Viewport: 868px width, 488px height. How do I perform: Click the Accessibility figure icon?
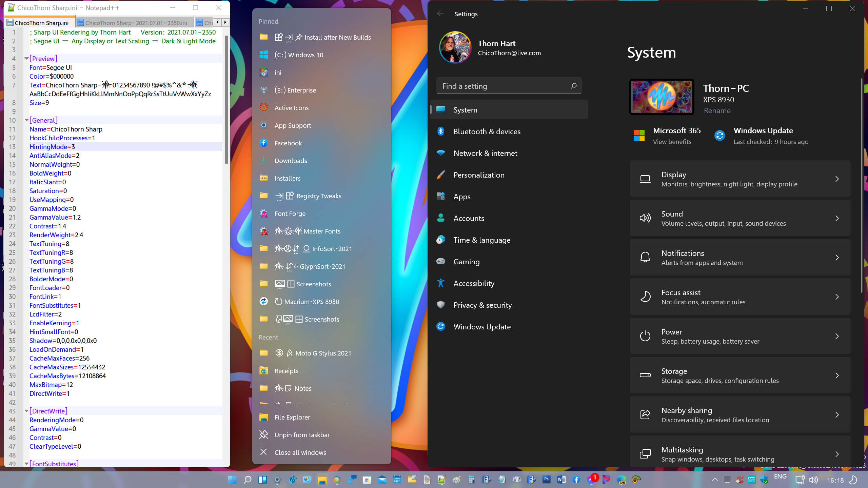(441, 283)
